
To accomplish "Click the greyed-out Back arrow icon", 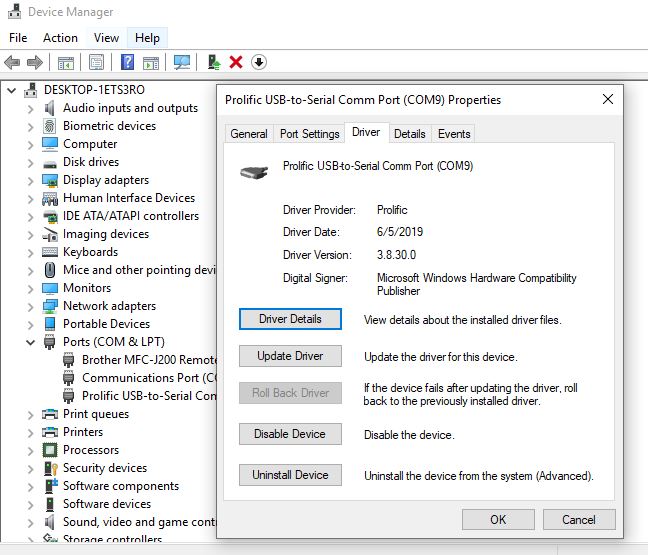I will coord(13,62).
